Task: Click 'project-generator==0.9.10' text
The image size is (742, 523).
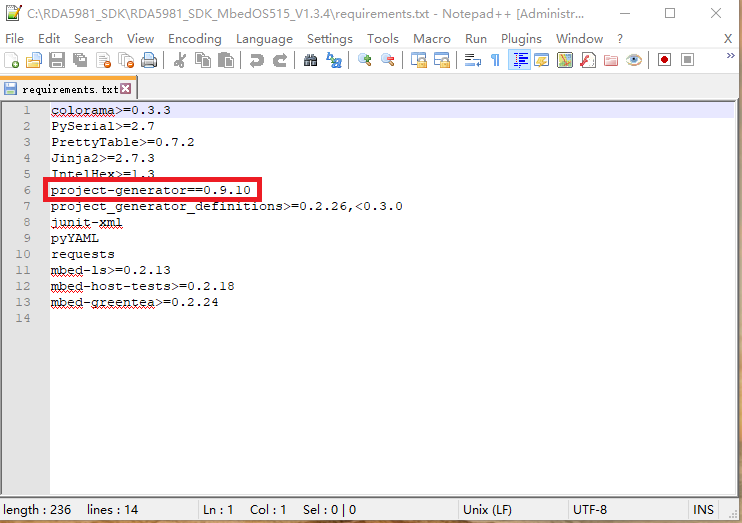Action: (151, 190)
